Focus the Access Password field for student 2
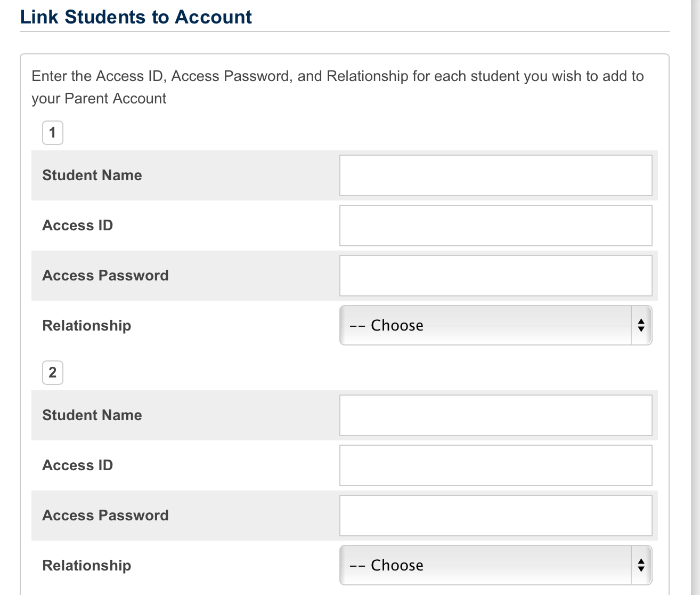Viewport: 700px width, 595px height. (x=495, y=516)
